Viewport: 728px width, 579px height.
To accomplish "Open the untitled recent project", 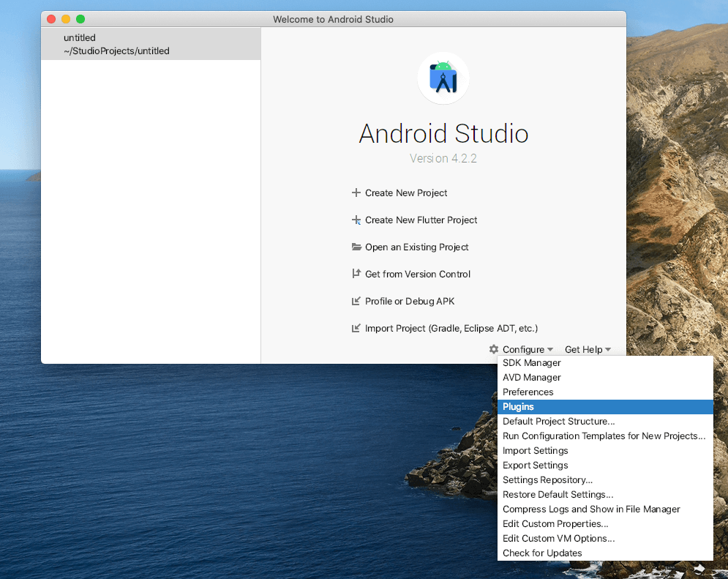I will tap(117, 44).
